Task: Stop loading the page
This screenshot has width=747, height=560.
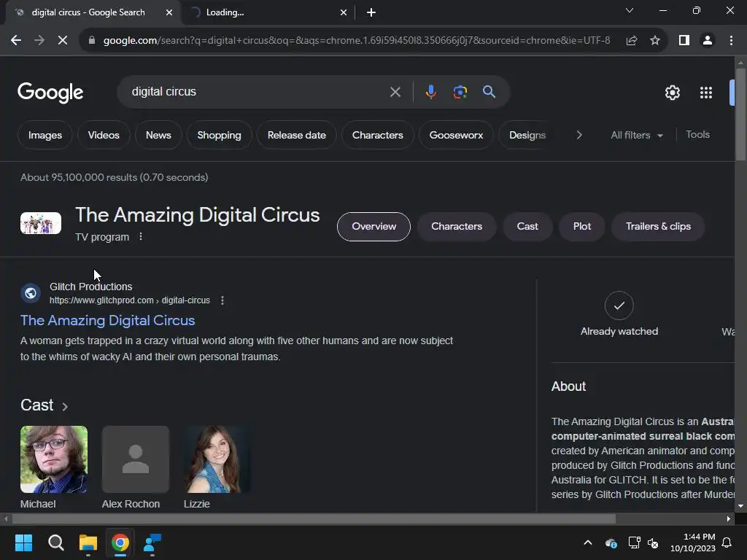Action: pos(63,41)
